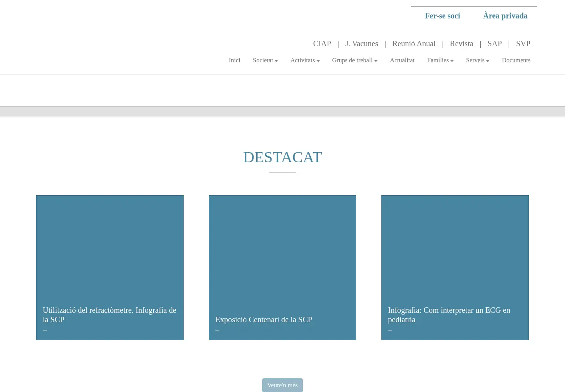Expand the Famílies dropdown menu
This screenshot has width=565, height=392.
440,60
